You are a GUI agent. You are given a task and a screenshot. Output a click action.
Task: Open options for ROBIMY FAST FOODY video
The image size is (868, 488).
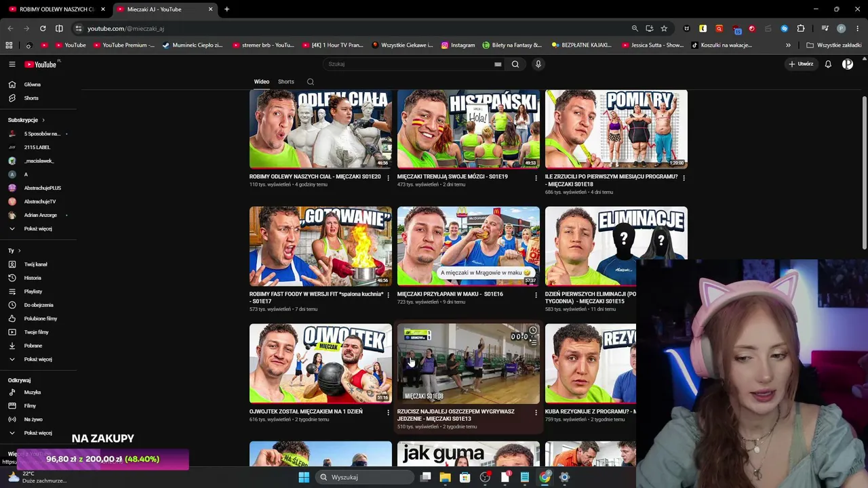(x=389, y=295)
